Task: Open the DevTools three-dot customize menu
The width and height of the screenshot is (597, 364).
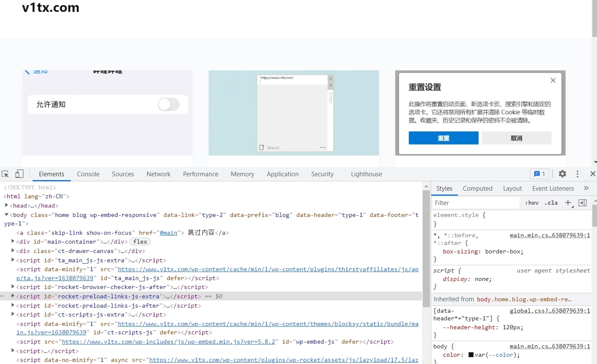Action: click(x=577, y=174)
